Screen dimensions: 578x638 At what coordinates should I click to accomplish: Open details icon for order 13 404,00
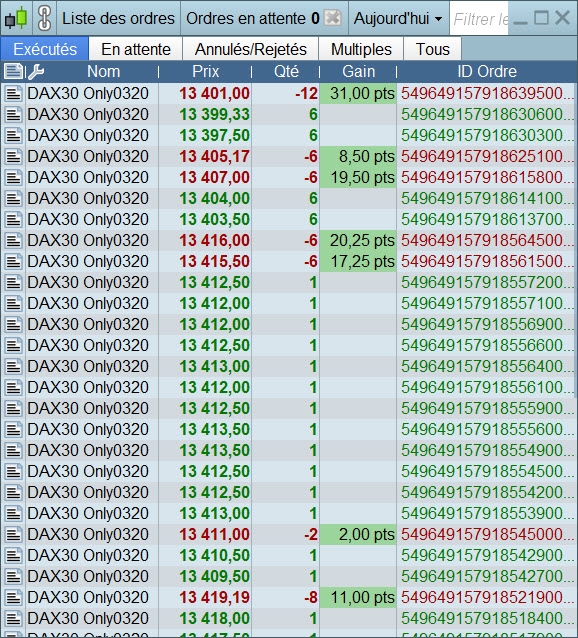[x=13, y=199]
